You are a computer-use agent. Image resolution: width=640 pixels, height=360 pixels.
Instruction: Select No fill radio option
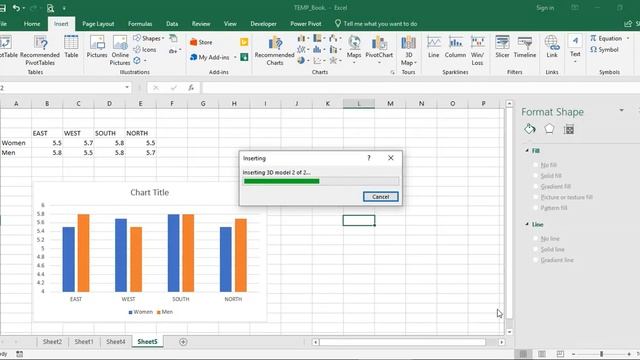click(536, 165)
